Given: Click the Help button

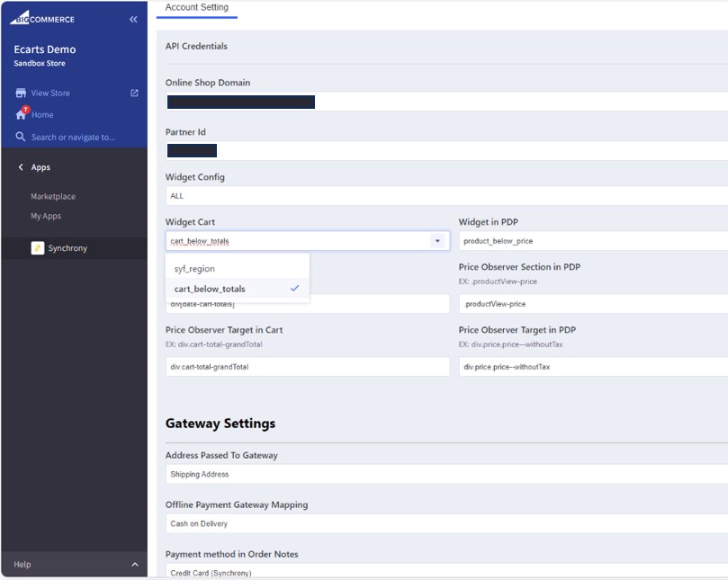Looking at the screenshot, I should click(x=22, y=565).
